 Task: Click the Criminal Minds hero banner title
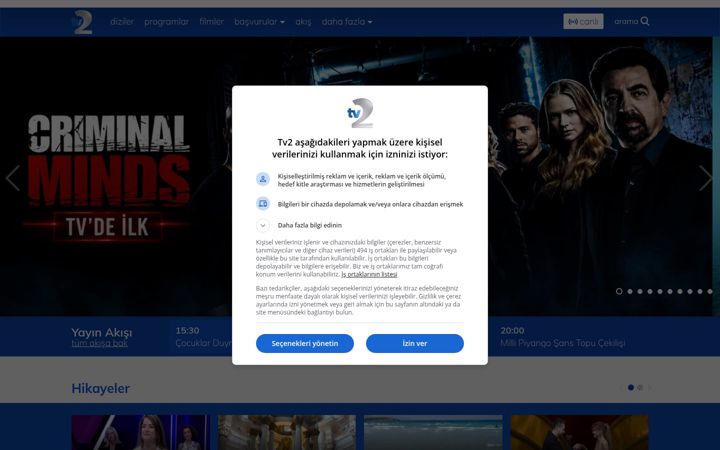[x=108, y=161]
